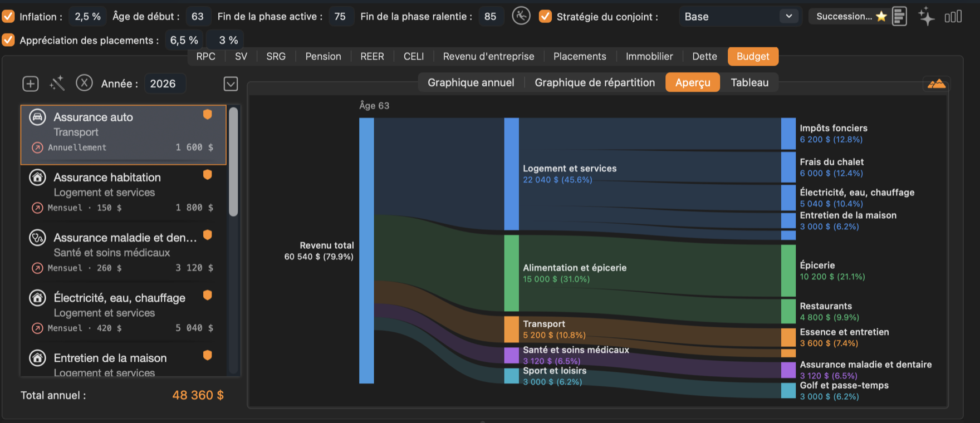
Task: Open the Dette tab
Action: (704, 56)
